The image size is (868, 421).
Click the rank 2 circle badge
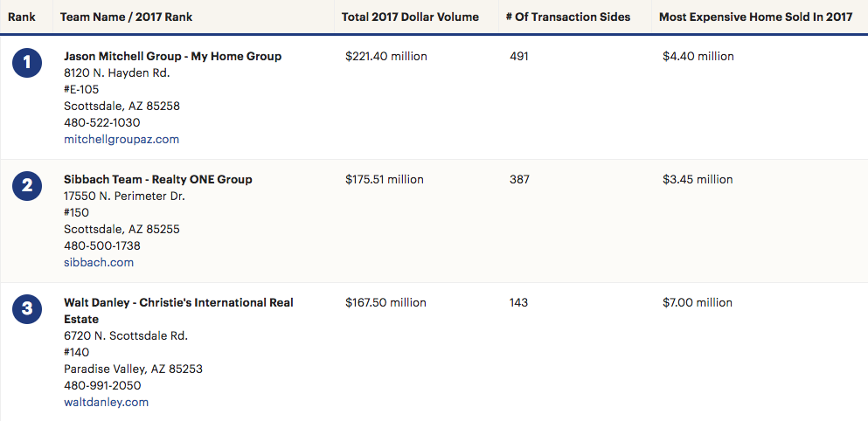(x=27, y=185)
